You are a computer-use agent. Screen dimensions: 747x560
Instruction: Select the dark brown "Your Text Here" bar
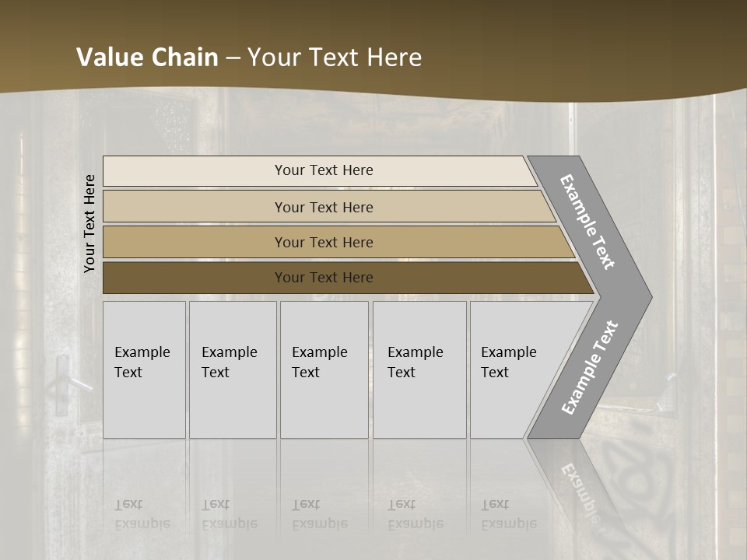[323, 278]
